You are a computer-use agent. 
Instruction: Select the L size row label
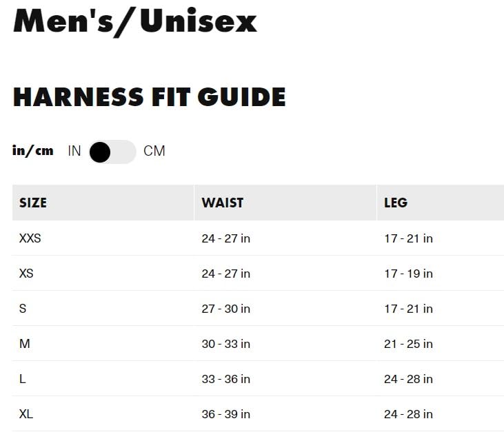pyautogui.click(x=23, y=379)
